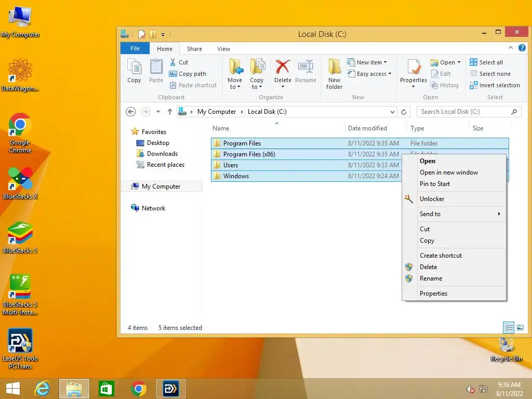The height and width of the screenshot is (399, 532).
Task: Expand the Open button dropdown arrow
Action: click(459, 62)
